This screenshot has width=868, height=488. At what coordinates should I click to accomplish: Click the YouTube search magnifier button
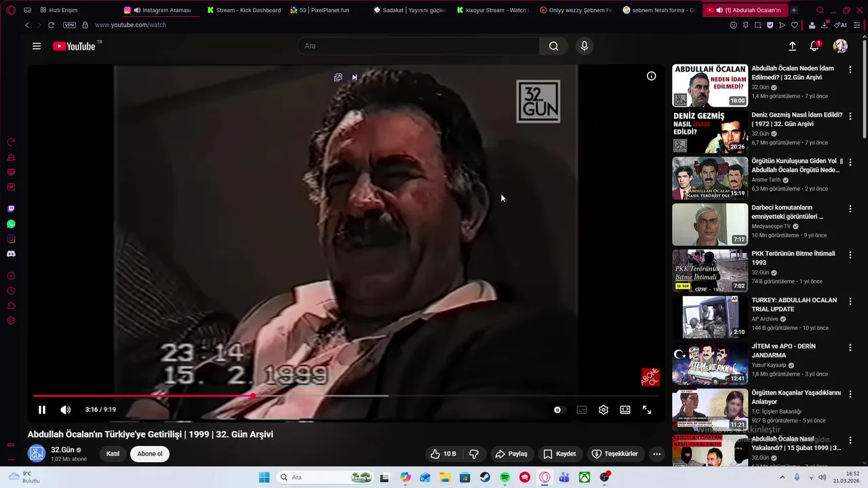coord(554,46)
